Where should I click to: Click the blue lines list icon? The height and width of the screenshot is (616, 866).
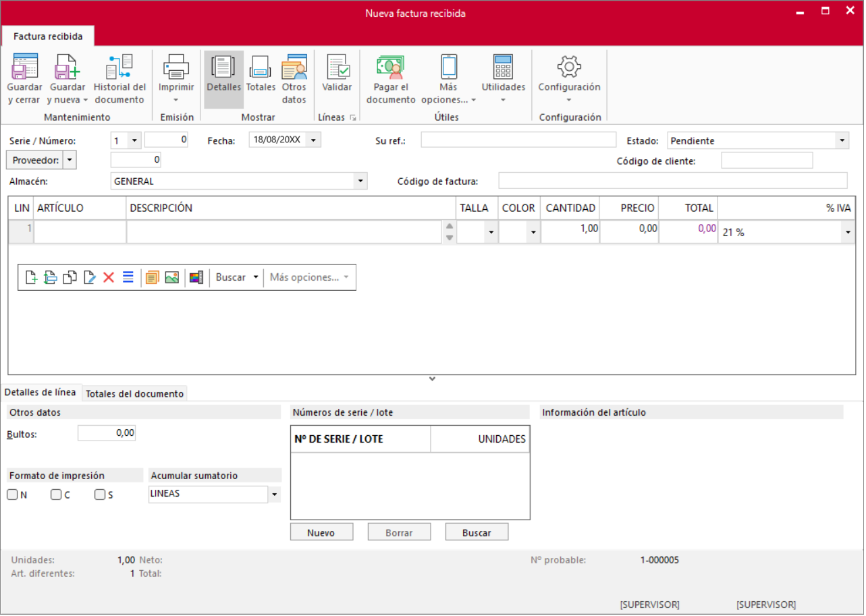point(128,277)
